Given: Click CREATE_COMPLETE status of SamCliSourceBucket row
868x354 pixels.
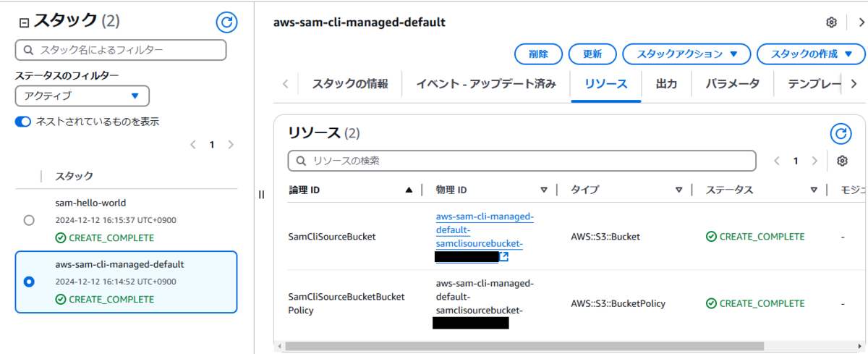Looking at the screenshot, I should [755, 237].
